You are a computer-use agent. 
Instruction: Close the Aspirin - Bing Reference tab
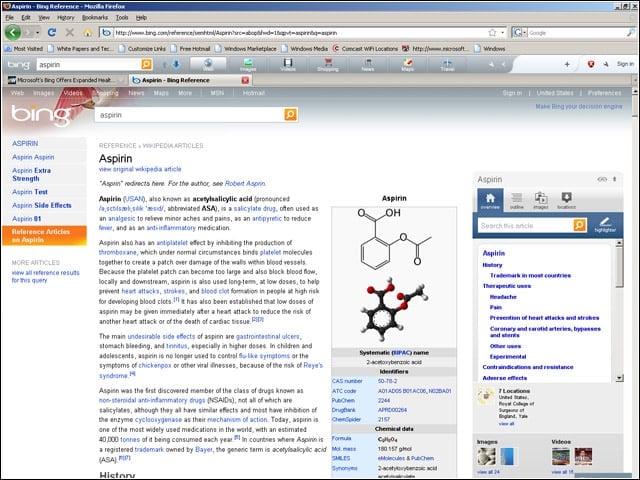(x=245, y=80)
